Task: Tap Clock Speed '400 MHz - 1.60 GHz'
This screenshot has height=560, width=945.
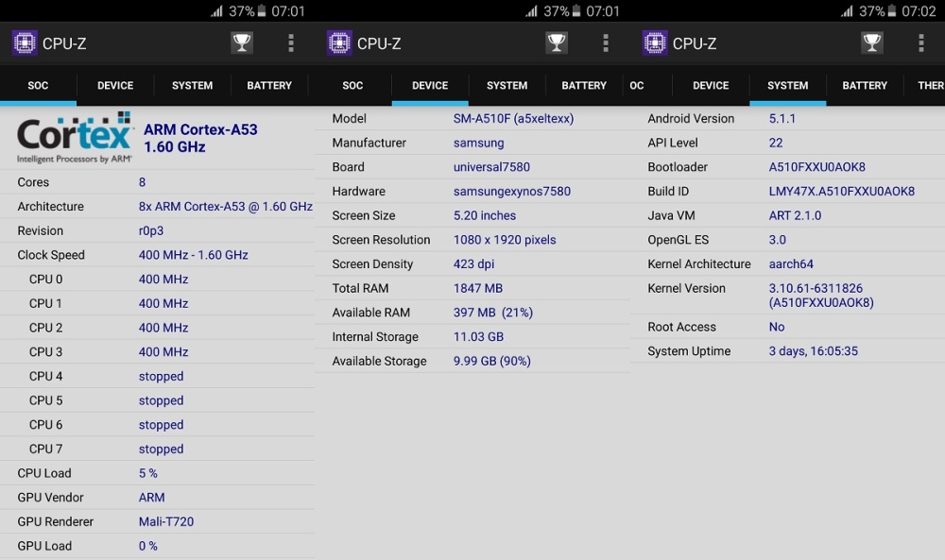Action: 194,255
